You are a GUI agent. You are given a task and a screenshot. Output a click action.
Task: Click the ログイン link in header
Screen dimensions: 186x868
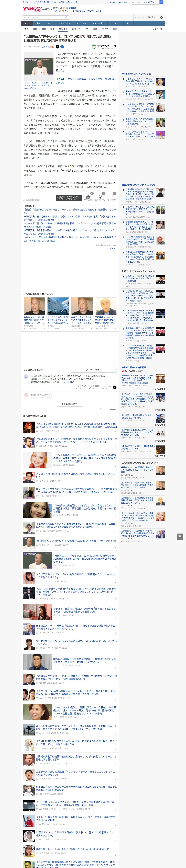57,11
